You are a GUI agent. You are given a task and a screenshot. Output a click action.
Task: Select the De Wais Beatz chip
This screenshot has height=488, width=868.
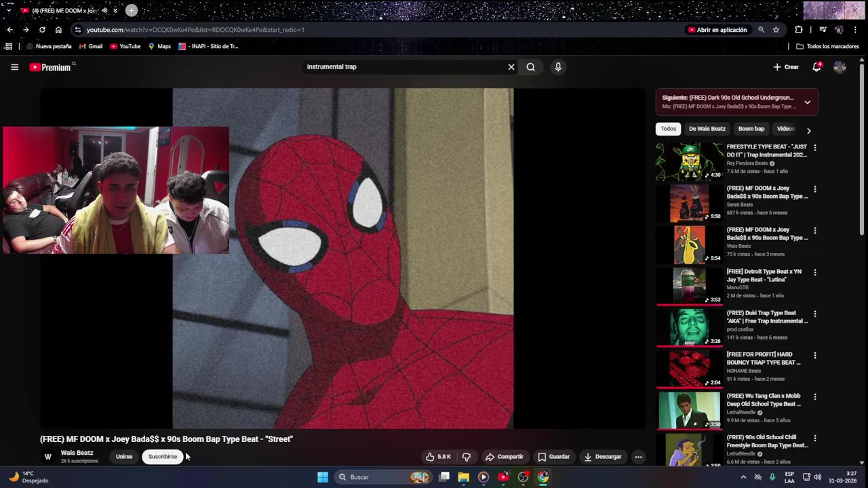click(707, 129)
